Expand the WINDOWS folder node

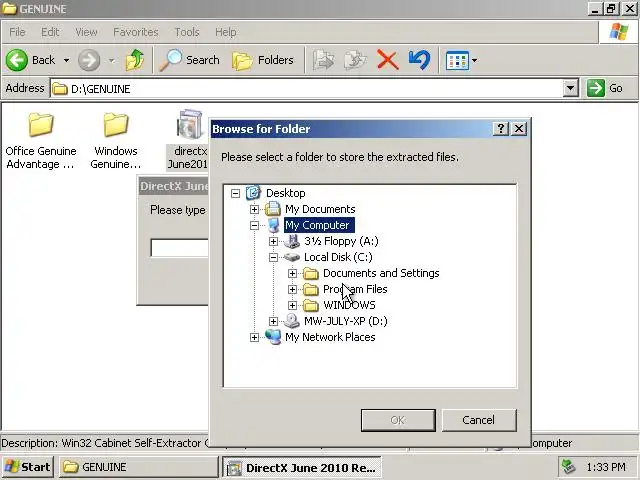click(292, 305)
